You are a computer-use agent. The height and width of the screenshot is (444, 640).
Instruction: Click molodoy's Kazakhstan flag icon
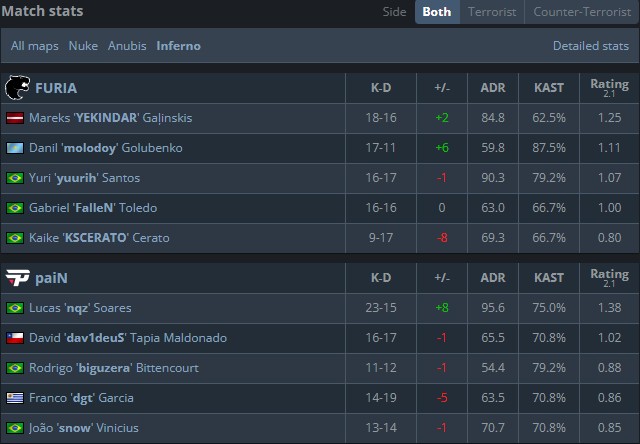(15, 148)
